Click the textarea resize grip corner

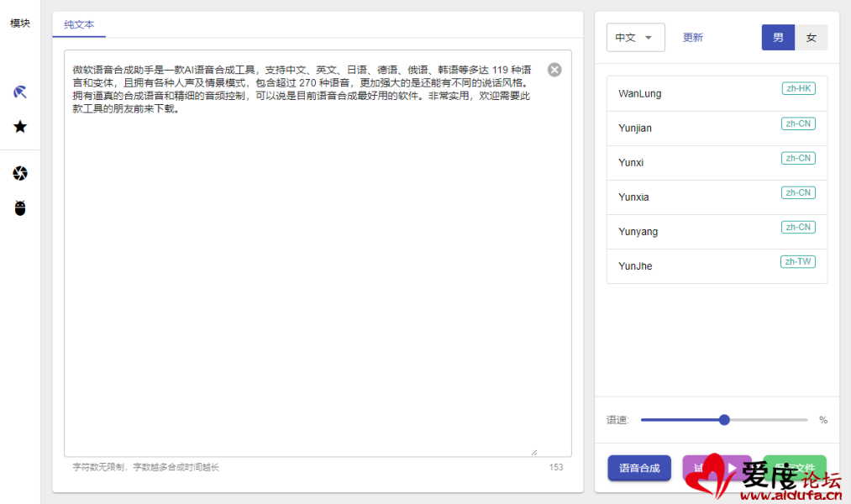(x=534, y=452)
